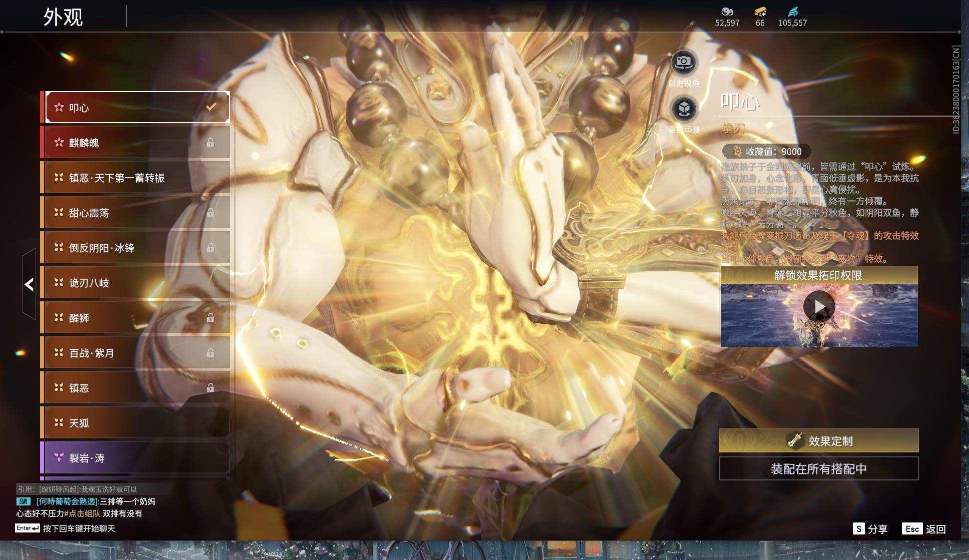Open the free camera view (自由视角)
This screenshot has height=560, width=969.
coord(683,63)
